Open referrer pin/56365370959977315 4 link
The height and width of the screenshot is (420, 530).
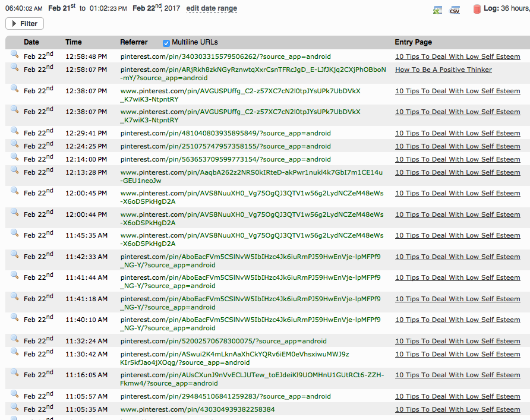tap(225, 159)
